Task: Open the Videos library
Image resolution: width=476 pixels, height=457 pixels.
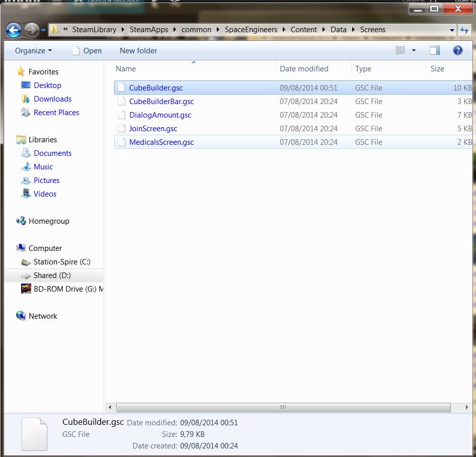Action: (x=39, y=194)
